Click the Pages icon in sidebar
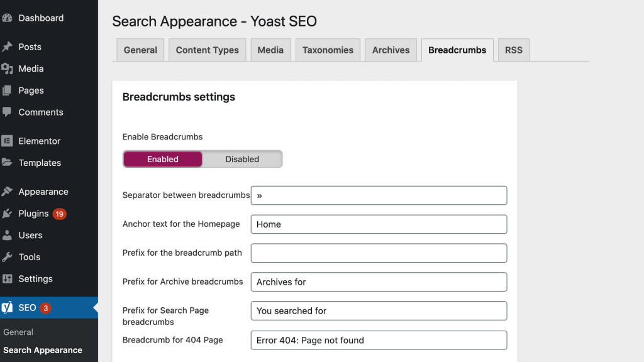Viewport: 644px width, 362px height. pyautogui.click(x=7, y=90)
